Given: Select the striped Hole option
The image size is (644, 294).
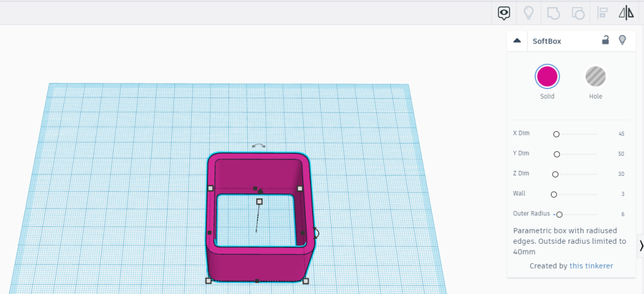Looking at the screenshot, I should coord(595,76).
